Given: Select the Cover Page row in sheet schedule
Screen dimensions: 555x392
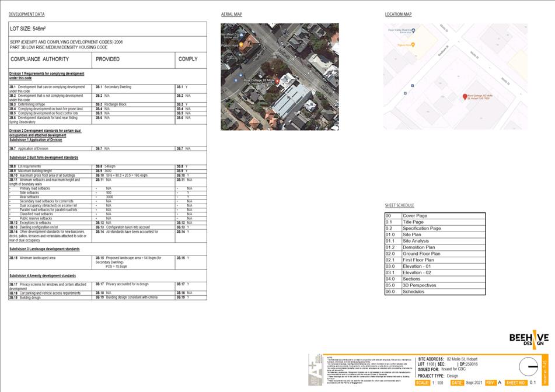Looking at the screenshot, I should 435,216.
